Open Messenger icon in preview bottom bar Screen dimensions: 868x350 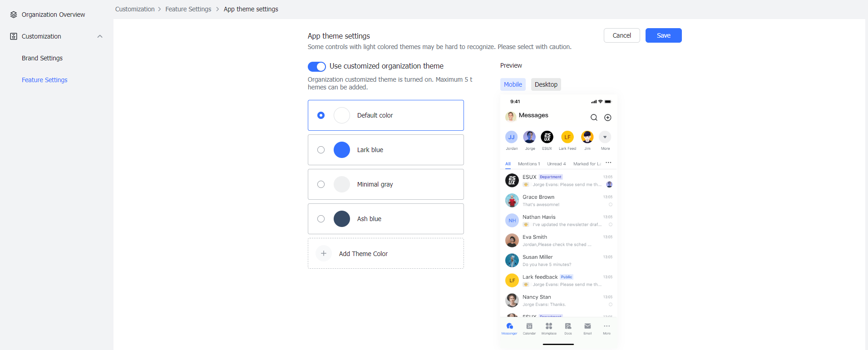509,326
